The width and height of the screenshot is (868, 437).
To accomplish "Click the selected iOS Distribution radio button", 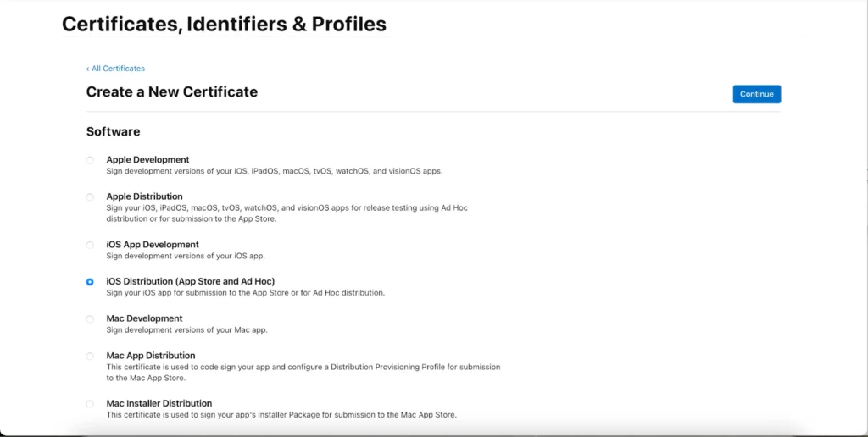I will [90, 282].
